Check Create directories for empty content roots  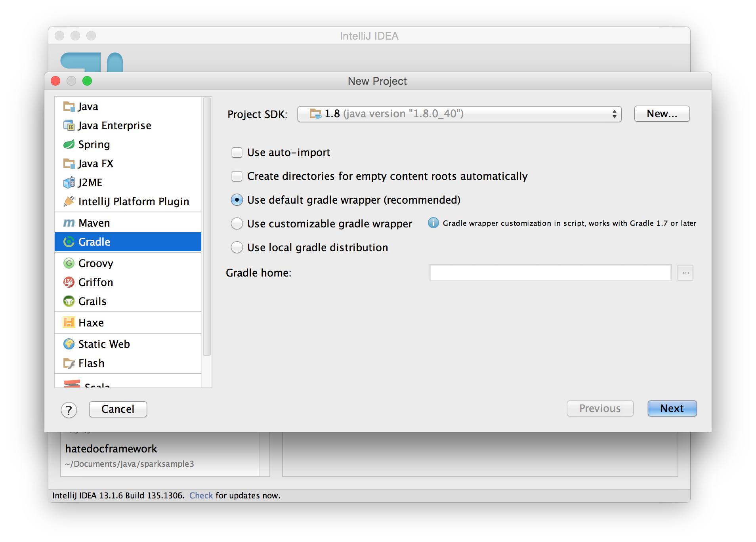[237, 176]
